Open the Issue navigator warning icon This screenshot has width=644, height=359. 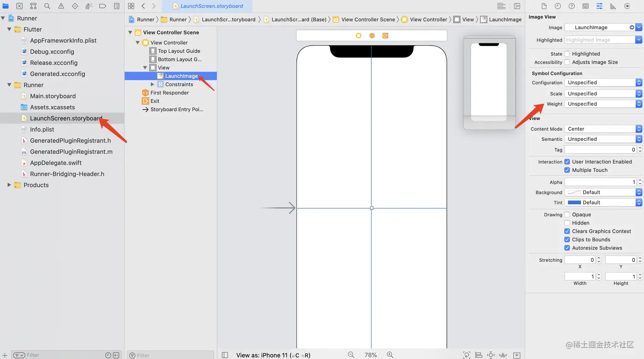click(x=61, y=6)
